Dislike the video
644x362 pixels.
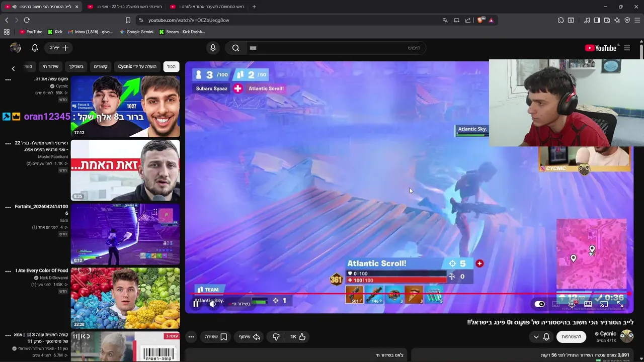pos(276,337)
